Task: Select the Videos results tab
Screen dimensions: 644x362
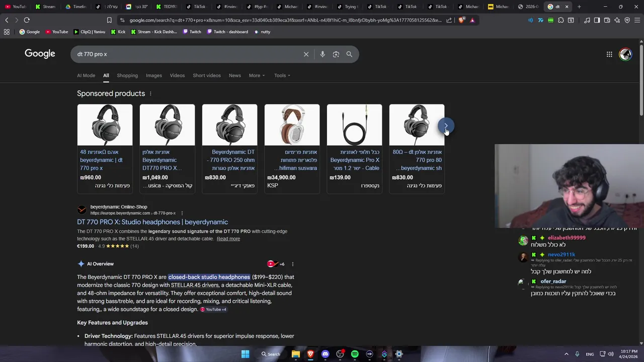Action: [x=177, y=75]
